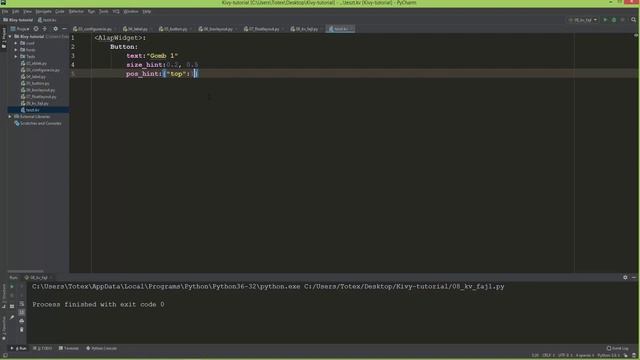Open the Run menu
The height and width of the screenshot is (360, 640).
[91, 11]
